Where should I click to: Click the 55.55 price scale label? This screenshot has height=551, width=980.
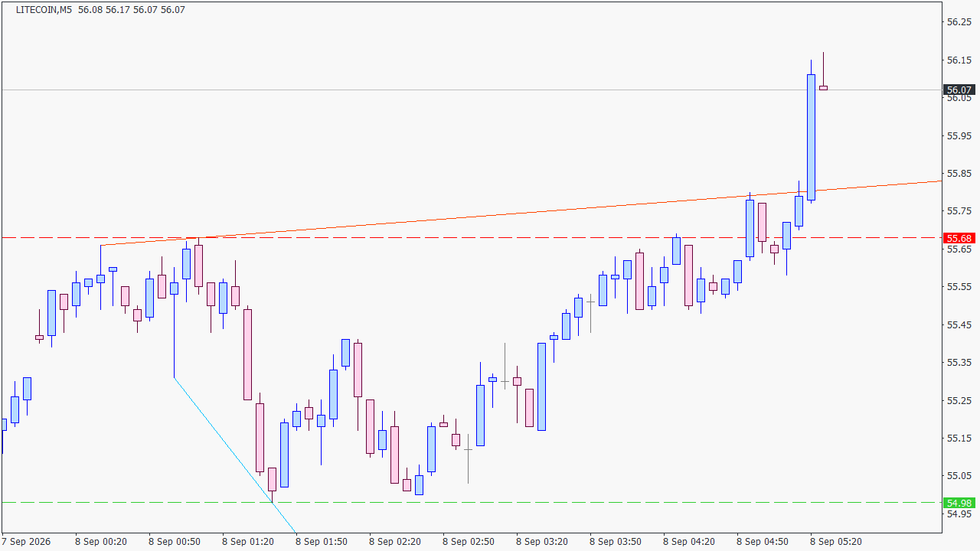(959, 286)
